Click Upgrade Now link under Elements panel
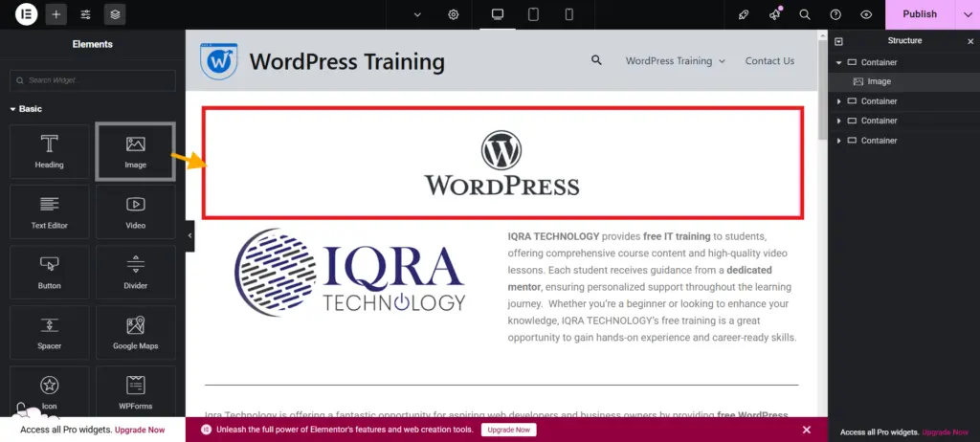The width and height of the screenshot is (980, 442). (x=140, y=431)
